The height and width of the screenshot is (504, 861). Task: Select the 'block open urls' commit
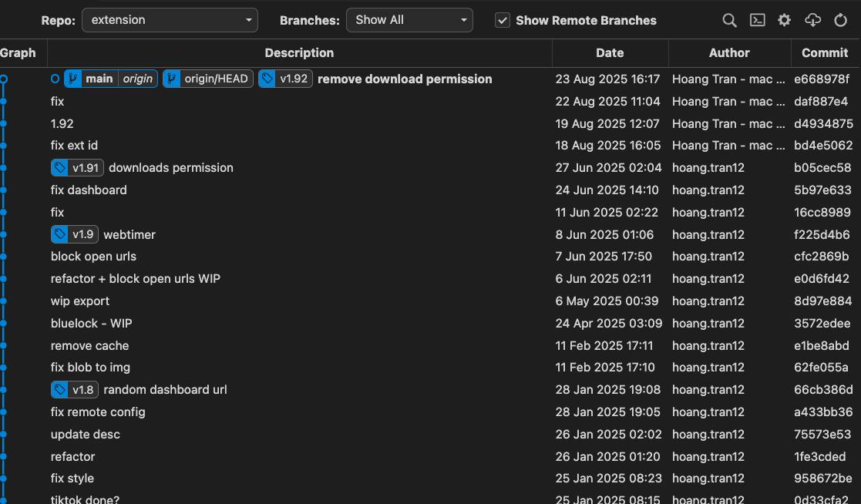click(93, 257)
